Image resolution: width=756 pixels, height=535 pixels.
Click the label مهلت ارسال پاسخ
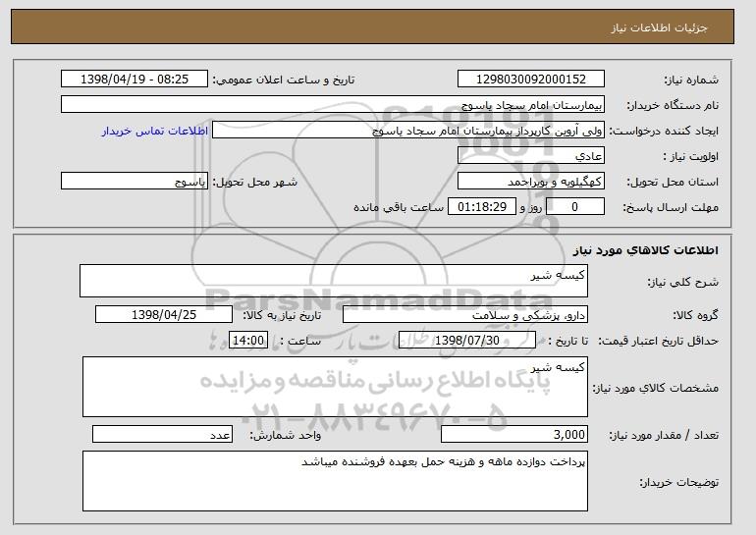(x=671, y=208)
